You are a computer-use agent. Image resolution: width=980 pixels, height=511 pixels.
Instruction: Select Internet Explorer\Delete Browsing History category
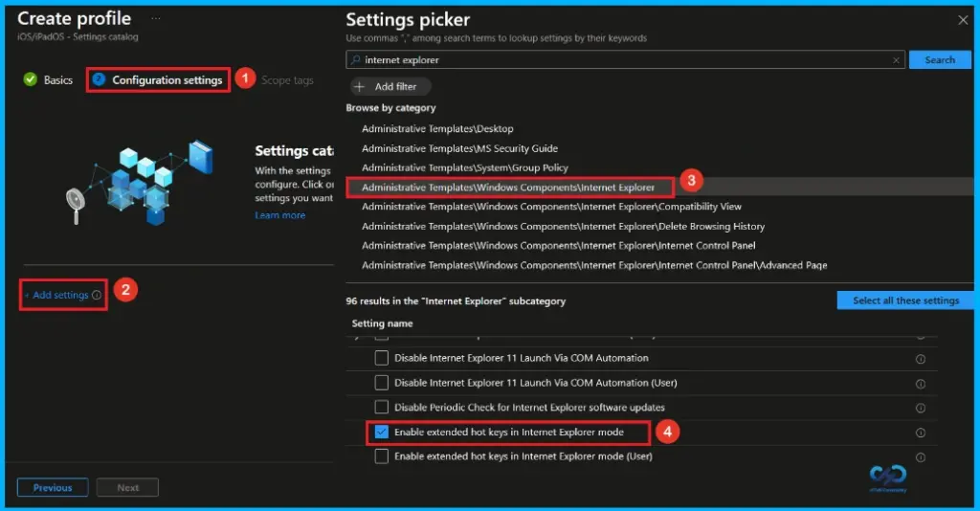tap(563, 226)
